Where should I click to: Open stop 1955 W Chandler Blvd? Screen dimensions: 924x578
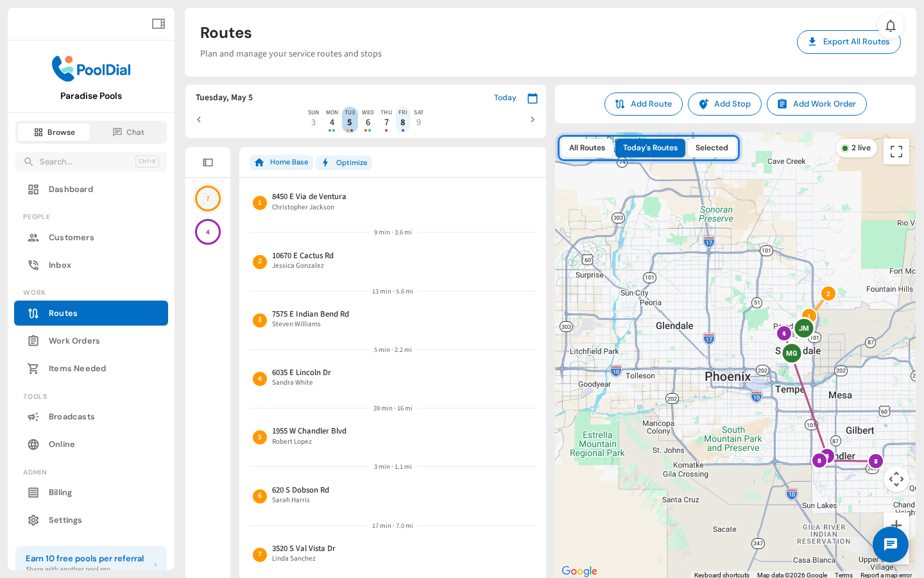pos(393,437)
